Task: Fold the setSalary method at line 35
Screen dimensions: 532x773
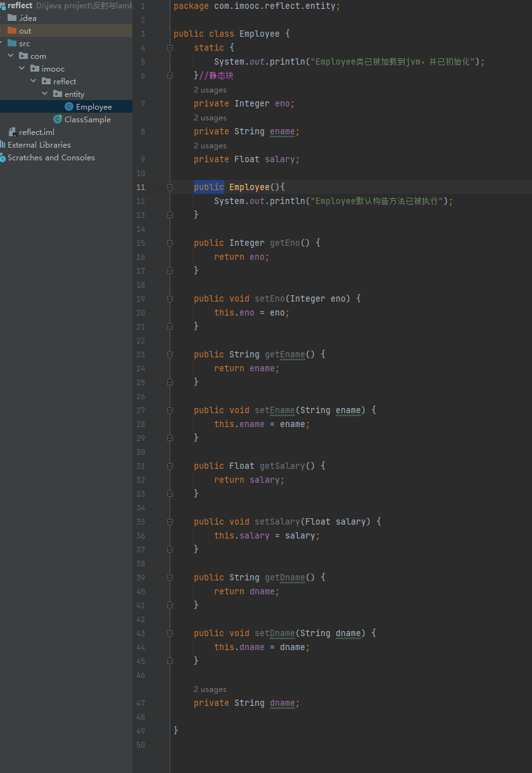Action: (x=170, y=522)
